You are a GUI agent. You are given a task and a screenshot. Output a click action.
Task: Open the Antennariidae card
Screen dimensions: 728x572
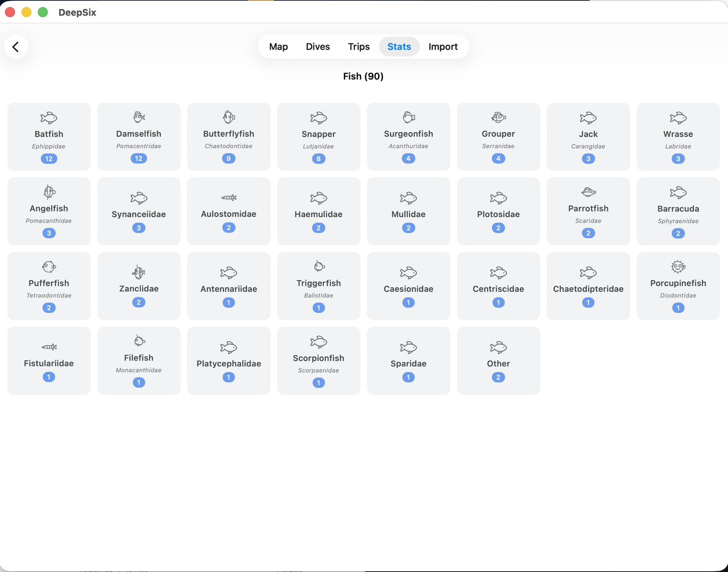click(229, 286)
